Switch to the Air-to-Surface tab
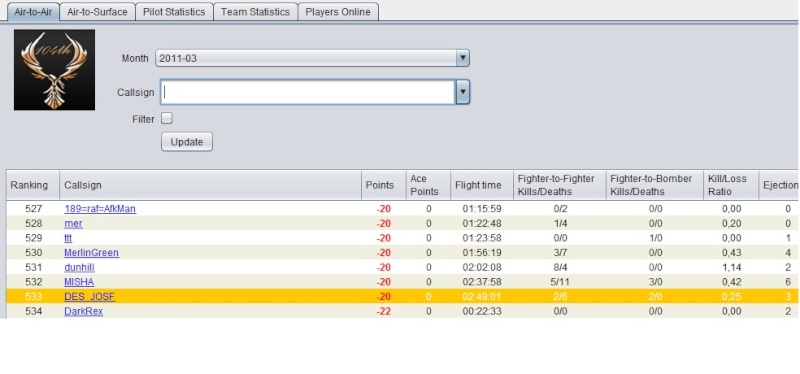 pyautogui.click(x=97, y=12)
